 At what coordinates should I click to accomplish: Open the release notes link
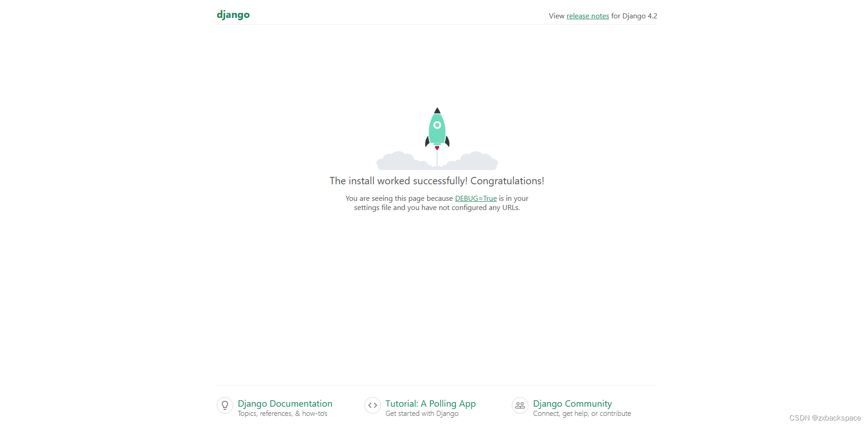[x=588, y=16]
